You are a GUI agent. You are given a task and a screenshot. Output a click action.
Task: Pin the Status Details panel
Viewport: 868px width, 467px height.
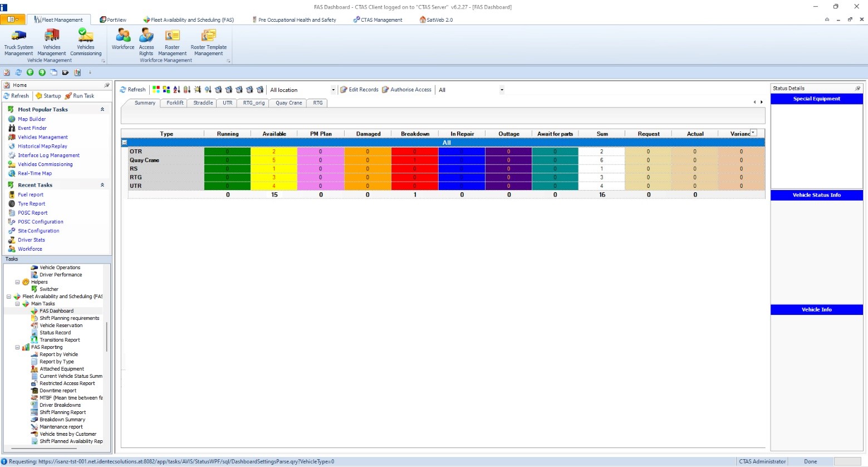click(x=857, y=87)
